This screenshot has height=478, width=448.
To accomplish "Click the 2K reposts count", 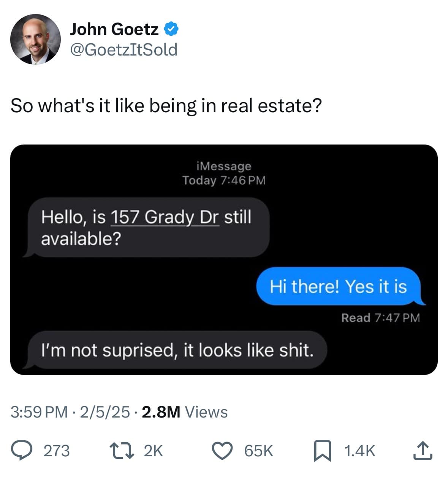I will tap(154, 451).
